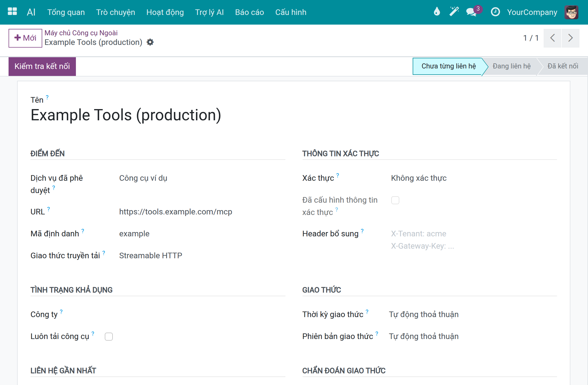Click the droplet debug icon
This screenshot has width=588, height=385.
coord(437,12)
